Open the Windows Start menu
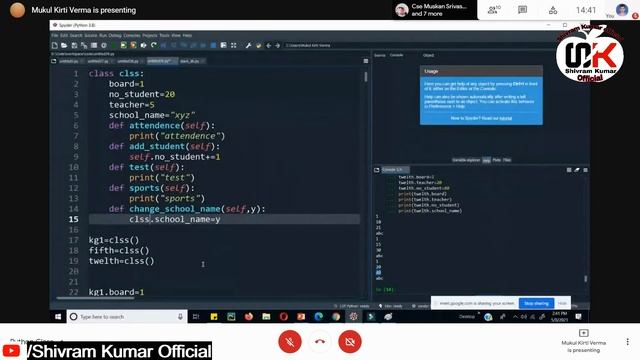Viewport: 640px width, 360px height. [58, 316]
